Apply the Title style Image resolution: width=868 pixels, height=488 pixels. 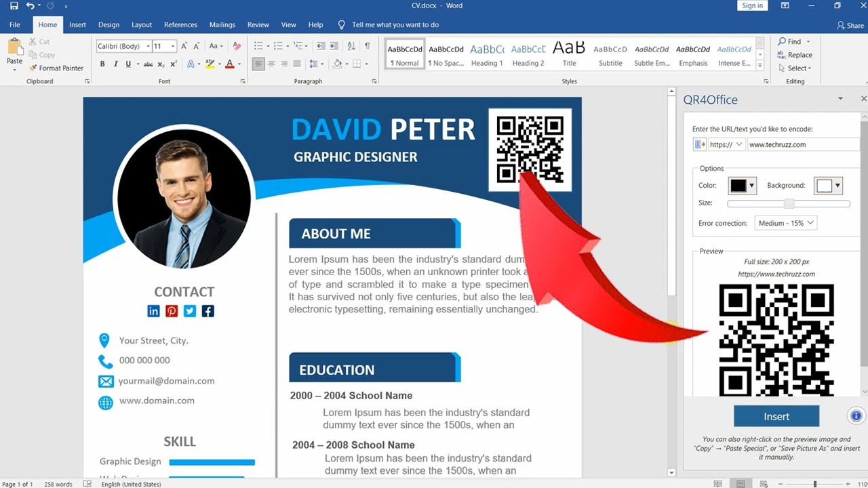point(570,54)
